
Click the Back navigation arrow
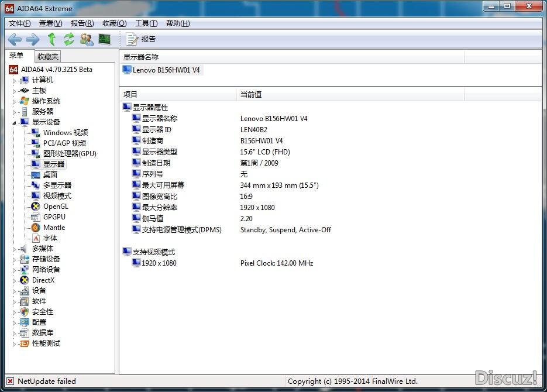click(x=15, y=39)
